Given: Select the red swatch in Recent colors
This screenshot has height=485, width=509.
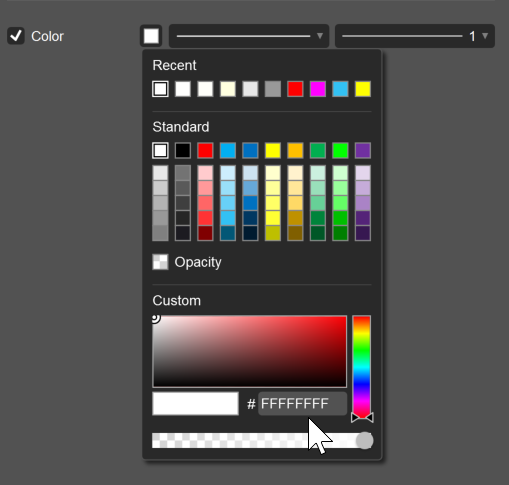Looking at the screenshot, I should click(x=295, y=89).
